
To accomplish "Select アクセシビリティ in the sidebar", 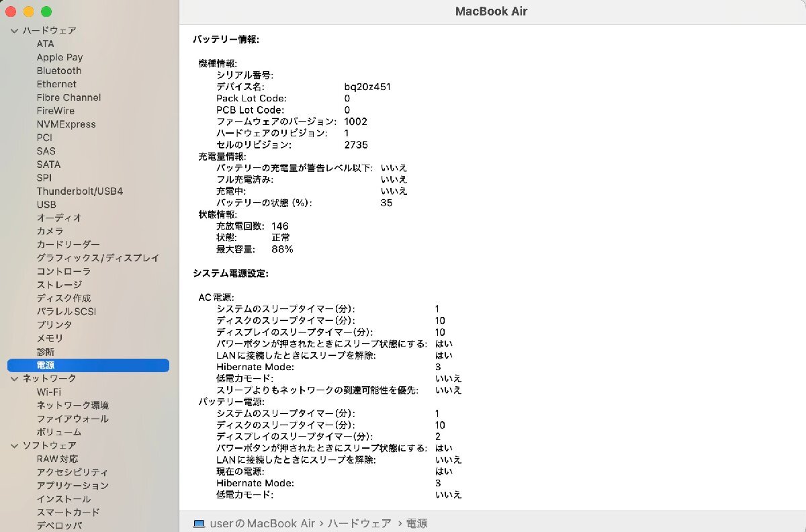I will click(73, 472).
